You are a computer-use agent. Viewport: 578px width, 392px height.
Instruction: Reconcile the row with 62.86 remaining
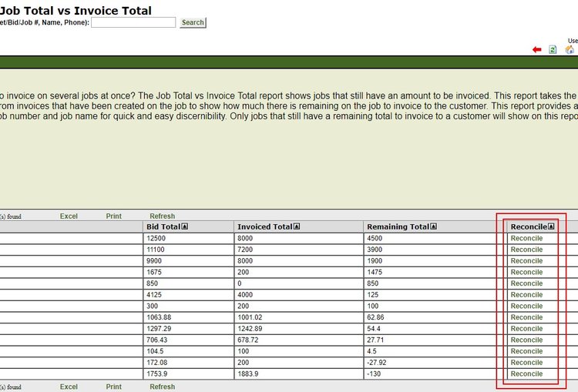click(x=526, y=317)
